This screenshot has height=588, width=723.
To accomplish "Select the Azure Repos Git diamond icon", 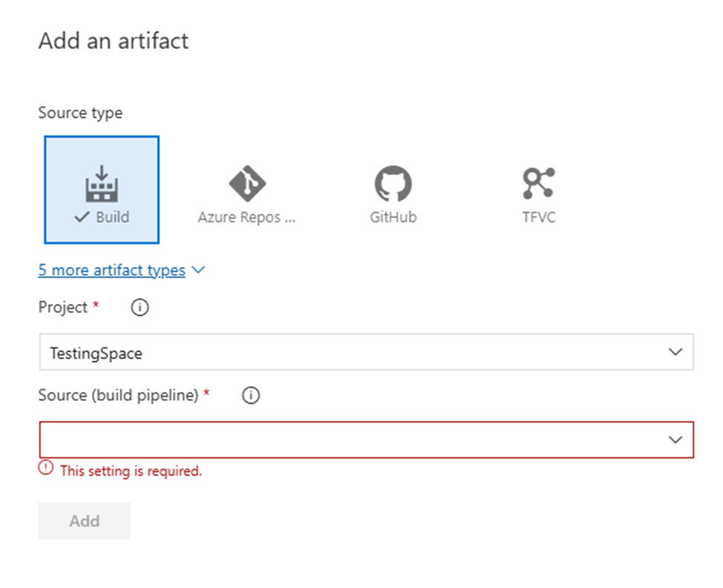I will click(246, 182).
